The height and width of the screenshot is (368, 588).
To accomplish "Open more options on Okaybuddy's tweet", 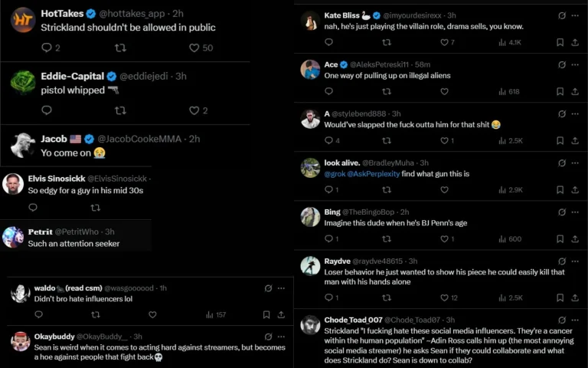I will coord(281,337).
